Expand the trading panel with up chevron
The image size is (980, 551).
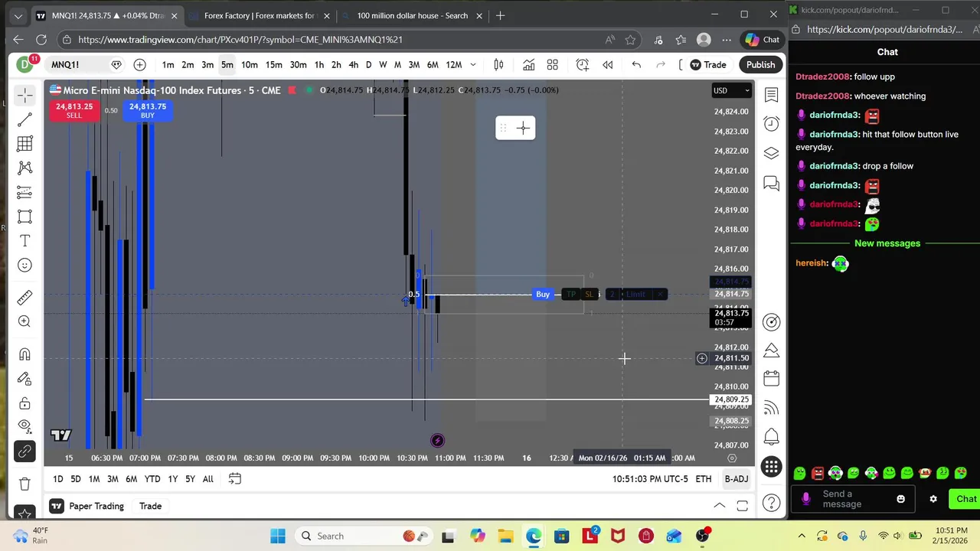point(720,506)
